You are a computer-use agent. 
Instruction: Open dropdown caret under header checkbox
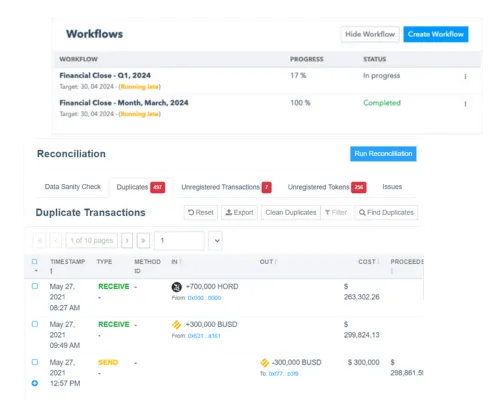point(36,271)
